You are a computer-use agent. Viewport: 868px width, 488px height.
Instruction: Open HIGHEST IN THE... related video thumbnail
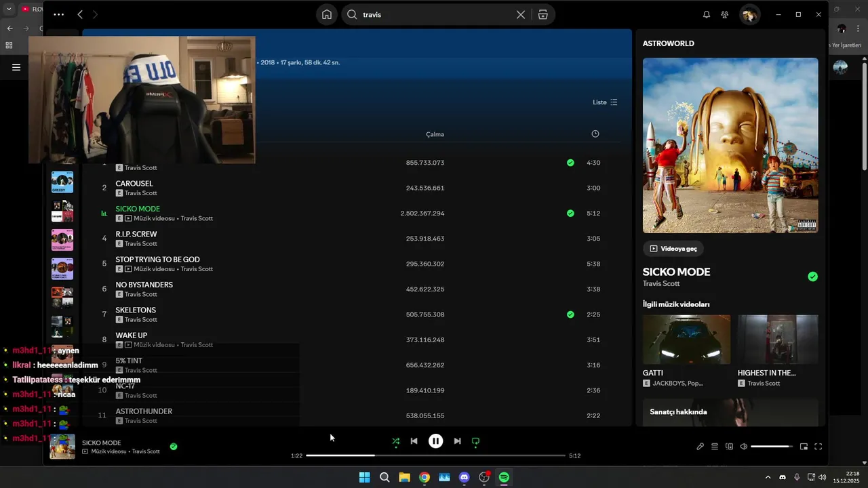coord(778,340)
